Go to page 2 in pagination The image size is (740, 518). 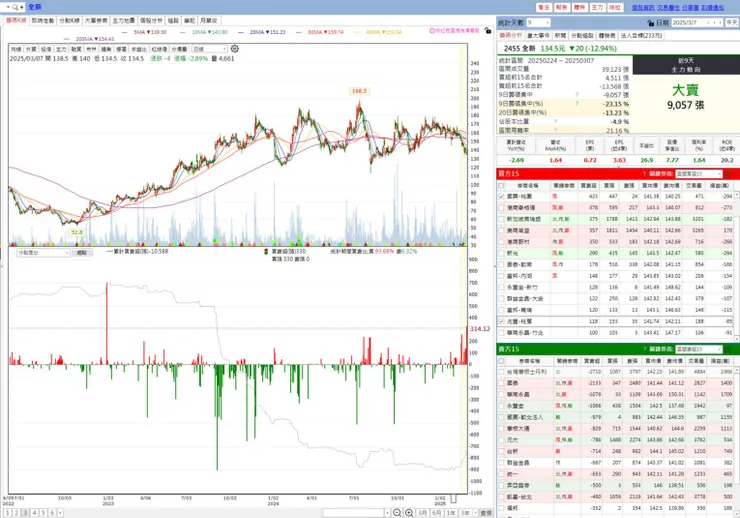pos(16,513)
